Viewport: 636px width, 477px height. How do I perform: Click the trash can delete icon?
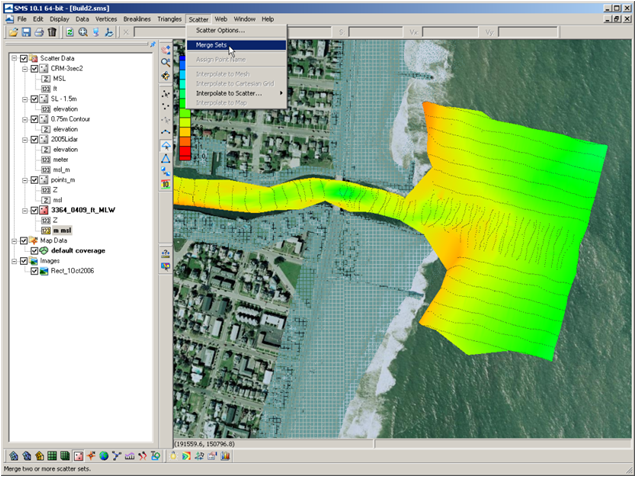click(x=52, y=32)
